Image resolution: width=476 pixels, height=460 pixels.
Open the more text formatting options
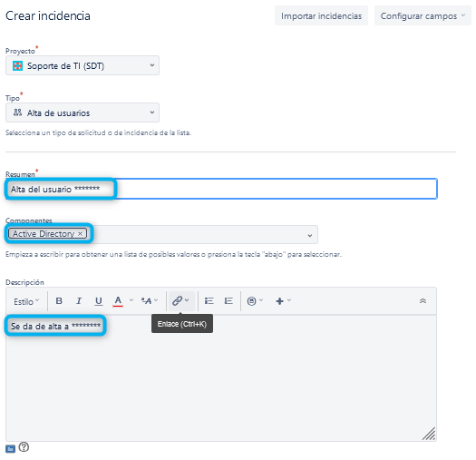150,301
